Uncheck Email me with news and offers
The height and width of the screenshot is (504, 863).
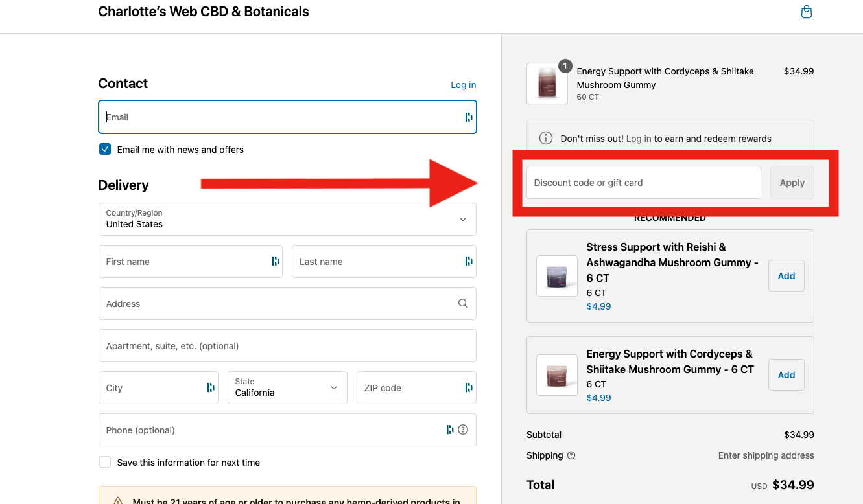pyautogui.click(x=105, y=150)
